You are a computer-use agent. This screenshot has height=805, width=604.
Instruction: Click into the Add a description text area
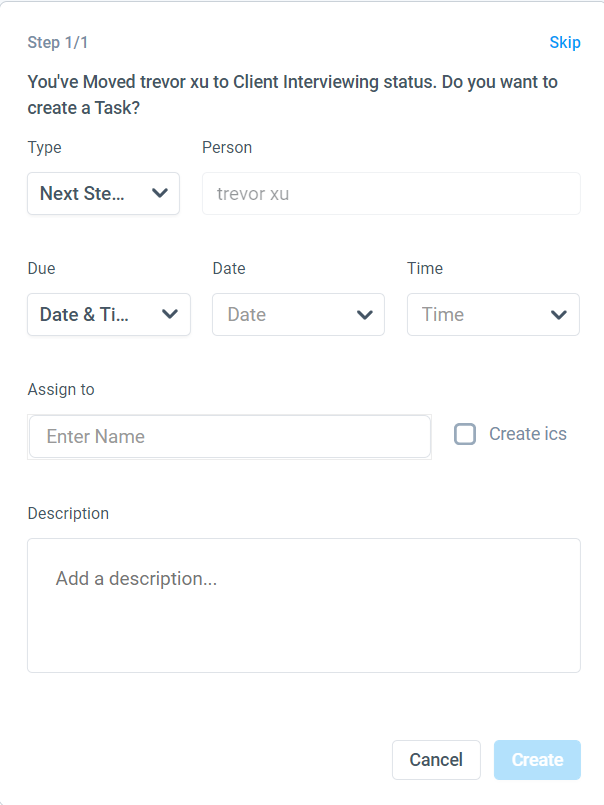coord(303,605)
